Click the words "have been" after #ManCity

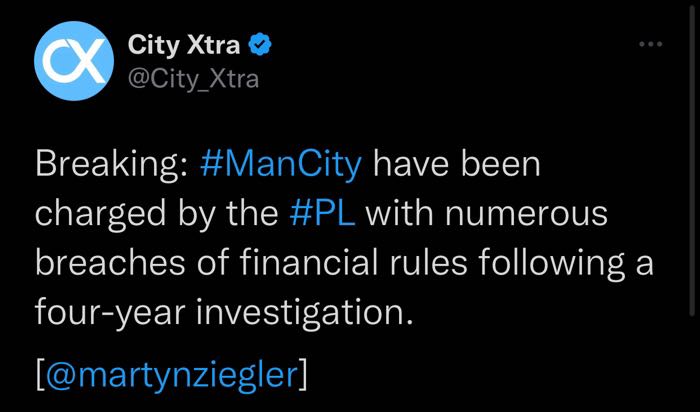[457, 164]
